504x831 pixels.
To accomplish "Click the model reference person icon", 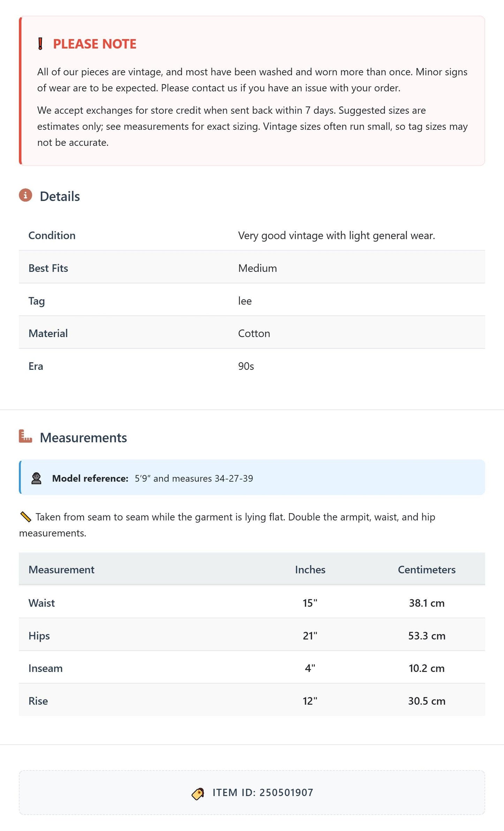I will [x=36, y=478].
